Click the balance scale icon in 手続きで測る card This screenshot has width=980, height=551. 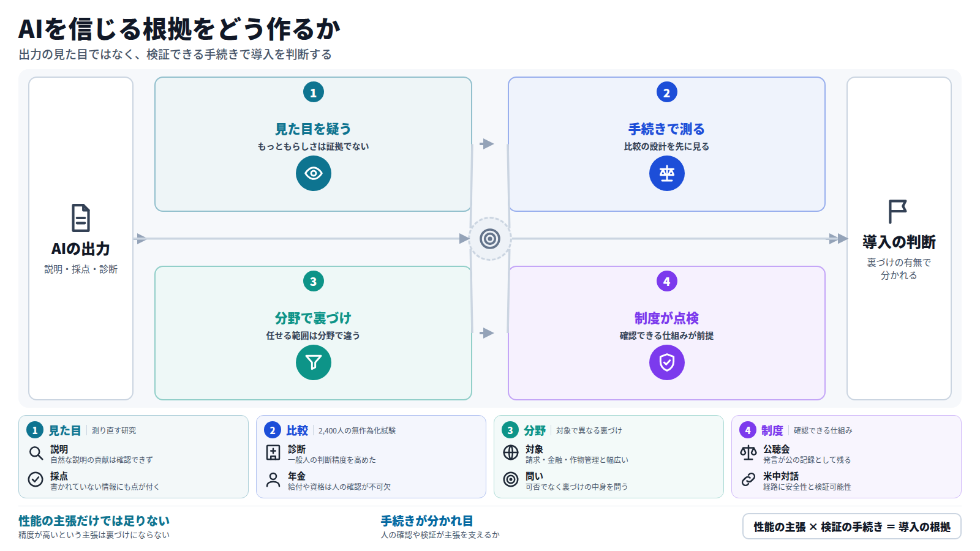pos(667,173)
